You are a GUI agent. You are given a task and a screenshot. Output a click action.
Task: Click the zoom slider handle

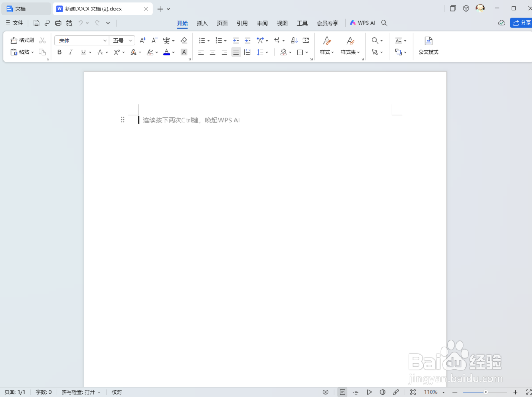pyautogui.click(x=485, y=392)
